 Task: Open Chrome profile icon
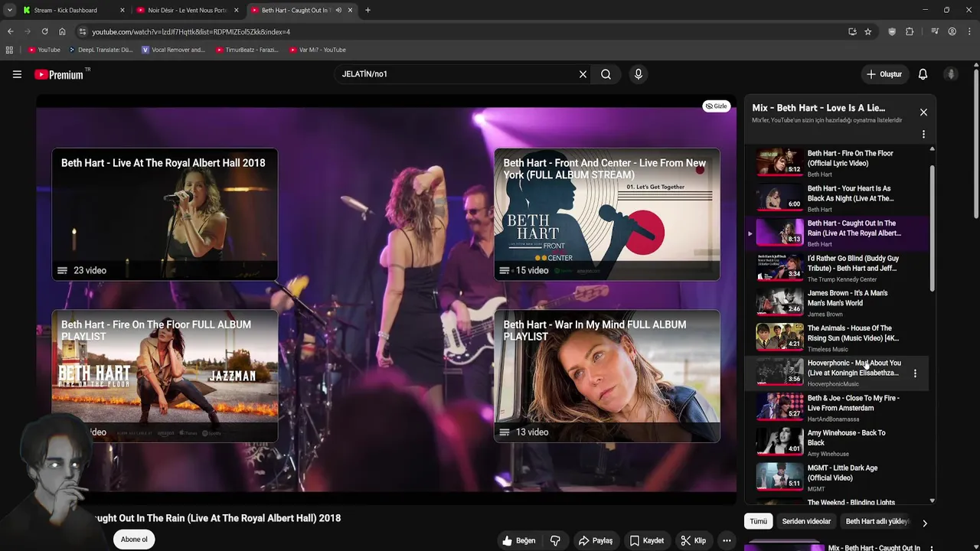point(952,31)
